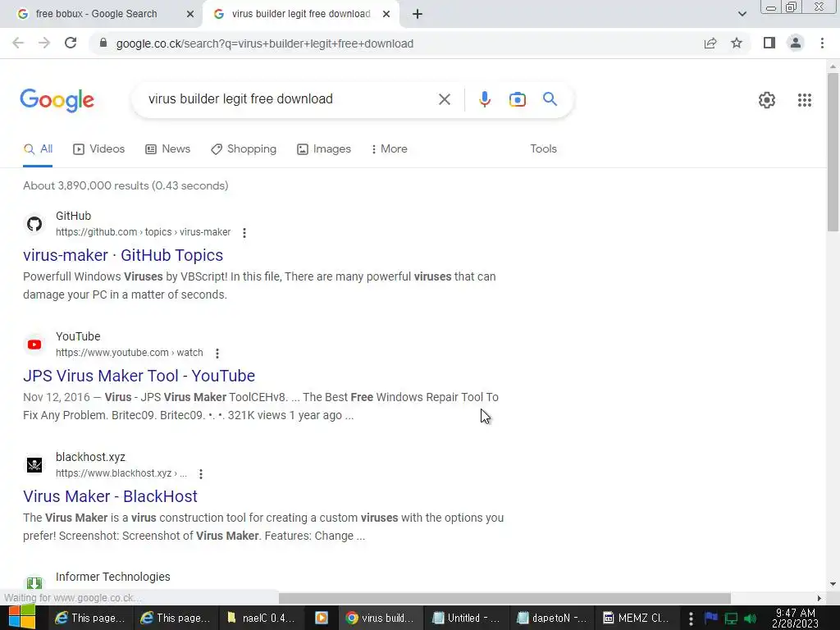Open 'JPS Virus Maker Tool - YouTube' link
The height and width of the screenshot is (630, 840).
[139, 376]
